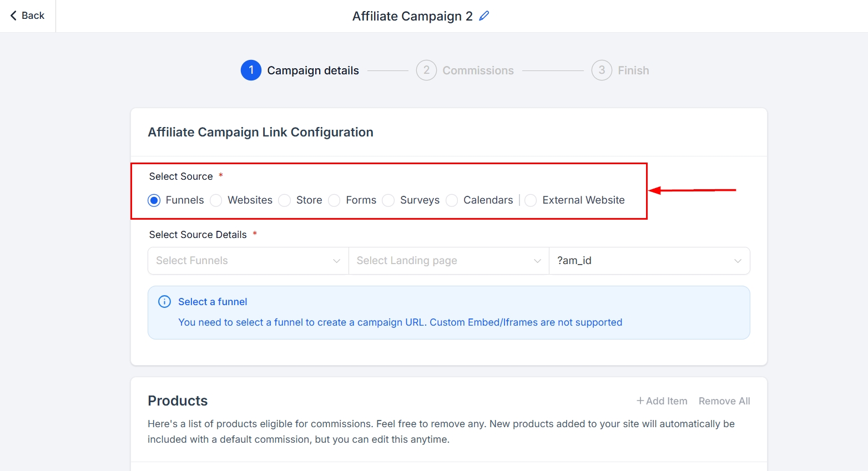Expand the Select Landing page dropdown
Screen dimensions: 868x471
(448, 261)
